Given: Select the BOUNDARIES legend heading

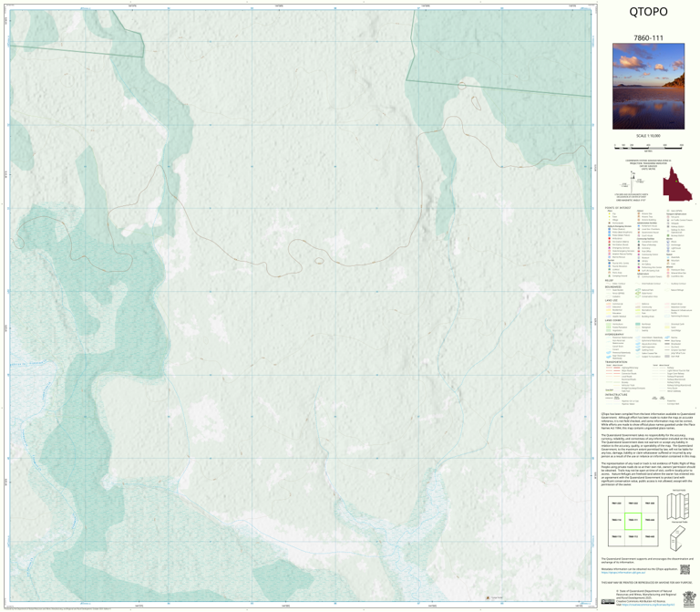Looking at the screenshot, I should (x=612, y=286).
